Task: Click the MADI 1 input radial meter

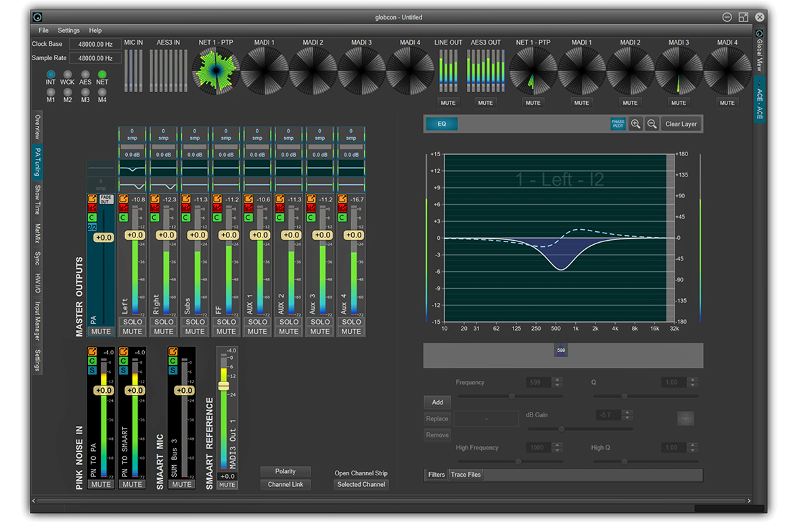Action: pos(265,71)
